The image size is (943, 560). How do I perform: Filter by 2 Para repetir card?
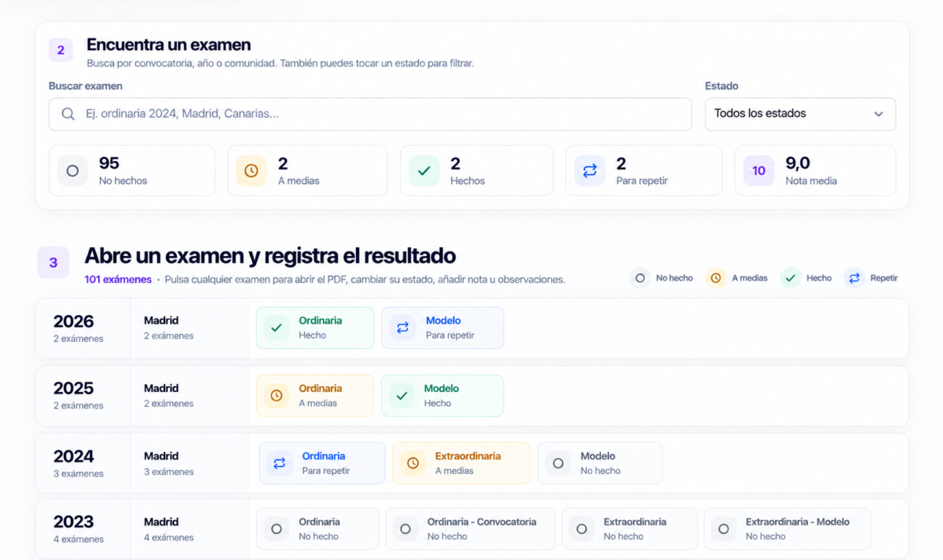[x=644, y=170]
